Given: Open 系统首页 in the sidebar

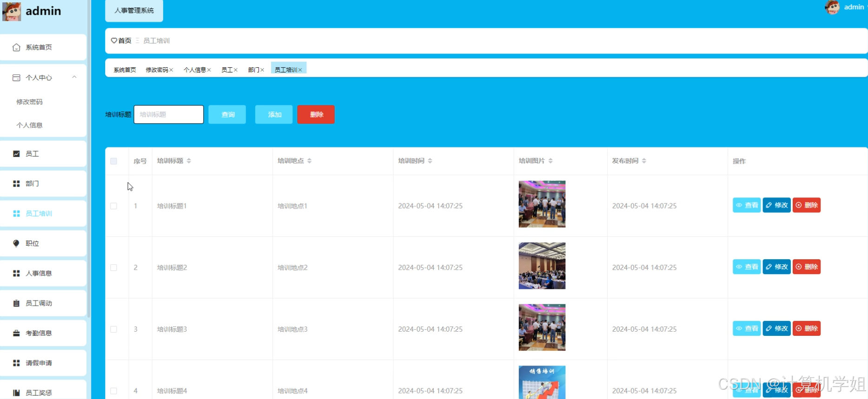Looking at the screenshot, I should [43, 47].
